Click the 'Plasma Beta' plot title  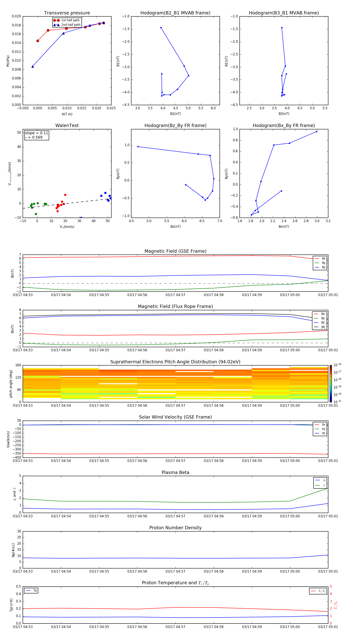tap(175, 472)
